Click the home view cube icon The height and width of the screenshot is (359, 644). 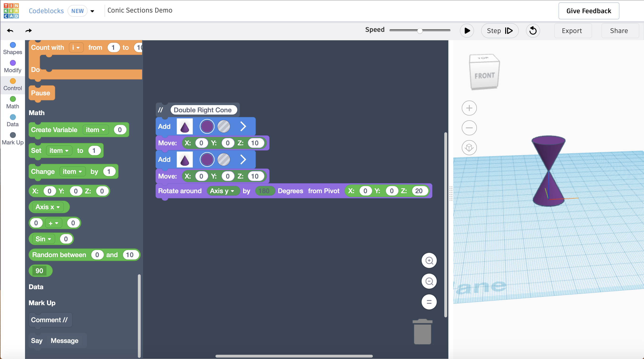[469, 147]
